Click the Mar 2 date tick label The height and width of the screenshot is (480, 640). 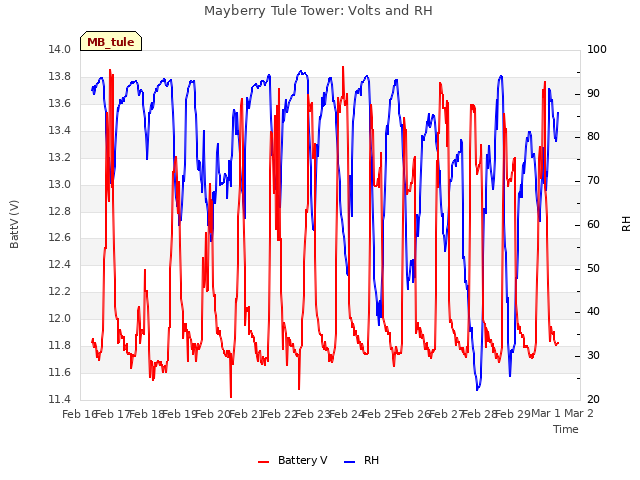[579, 413]
